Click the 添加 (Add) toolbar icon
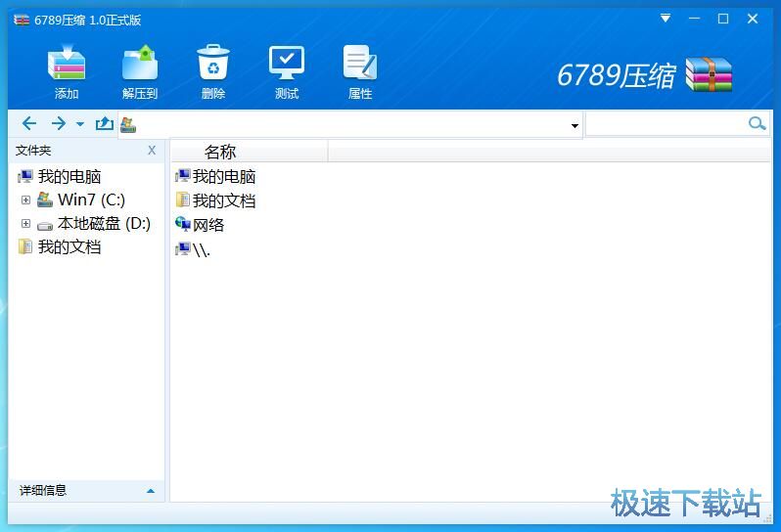The height and width of the screenshot is (532, 781). pyautogui.click(x=67, y=71)
